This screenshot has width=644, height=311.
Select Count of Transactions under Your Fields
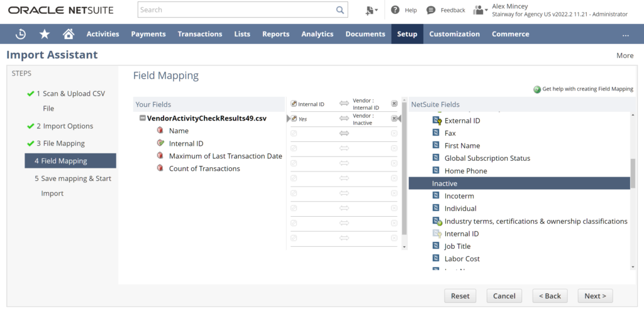coord(204,168)
